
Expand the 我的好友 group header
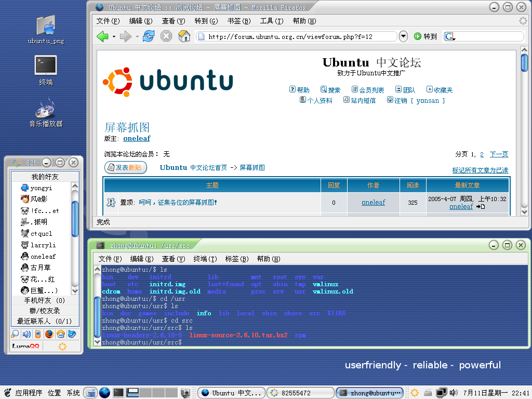click(45, 177)
